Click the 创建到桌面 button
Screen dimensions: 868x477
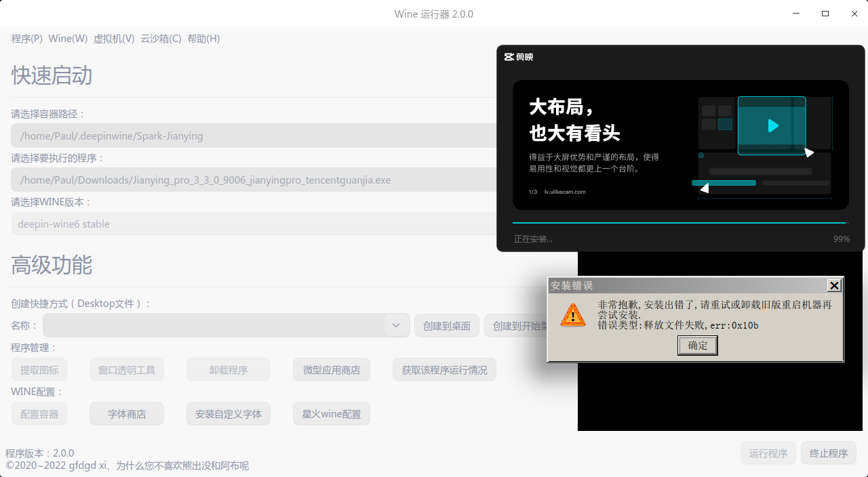(x=447, y=326)
